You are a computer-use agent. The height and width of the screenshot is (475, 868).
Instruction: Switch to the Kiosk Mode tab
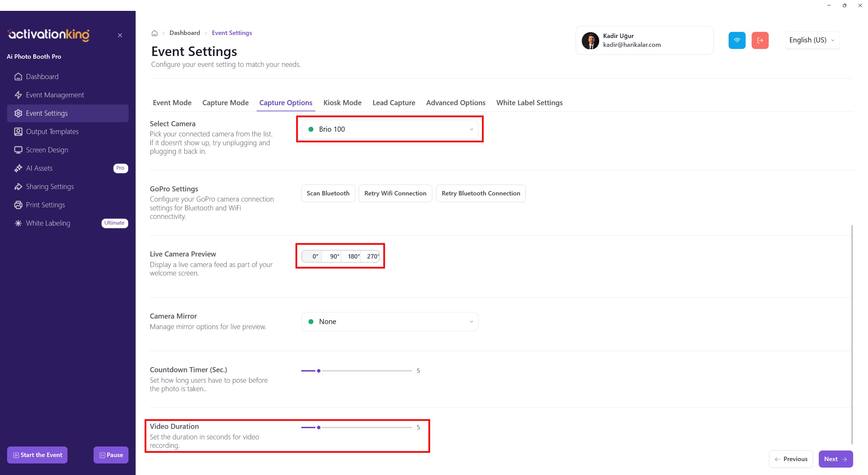point(342,103)
